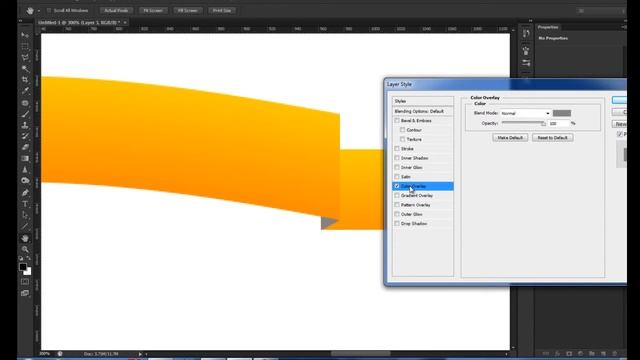The image size is (640, 360).
Task: Select the Gradient tool
Action: 25,158
